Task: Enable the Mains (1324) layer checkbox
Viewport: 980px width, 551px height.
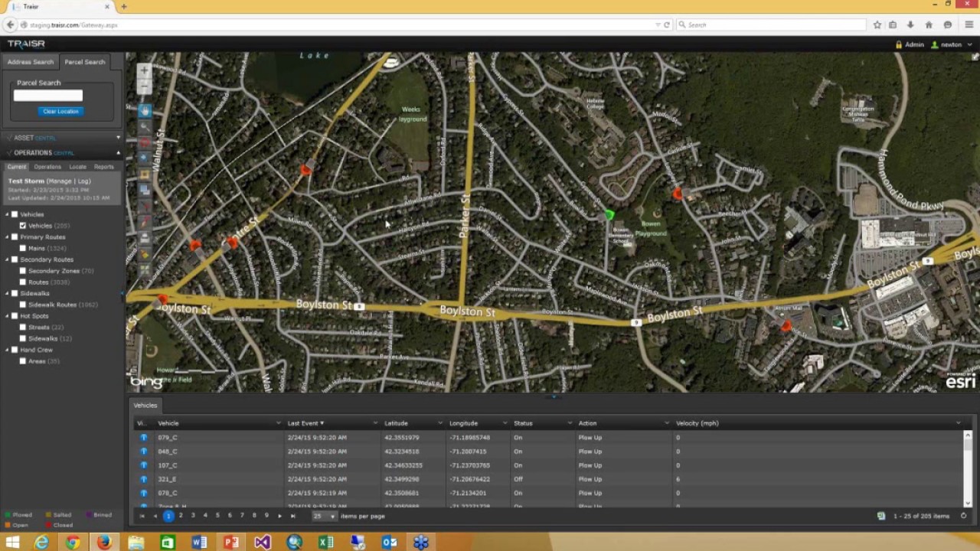Action: [x=23, y=248]
